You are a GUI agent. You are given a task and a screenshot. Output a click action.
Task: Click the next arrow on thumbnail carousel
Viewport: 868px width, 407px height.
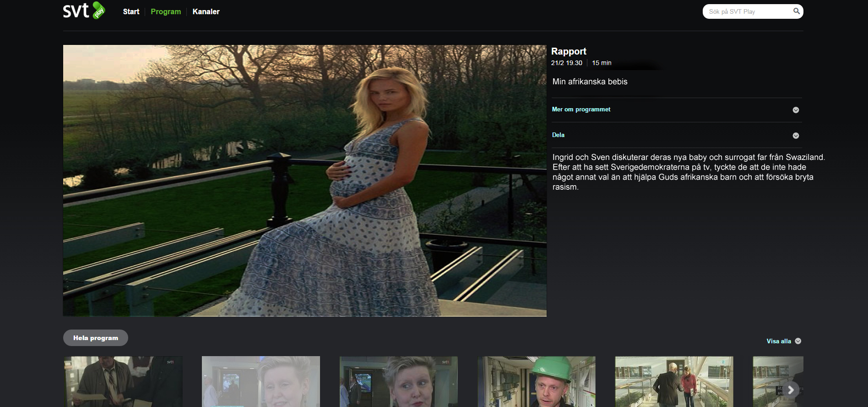click(x=791, y=390)
